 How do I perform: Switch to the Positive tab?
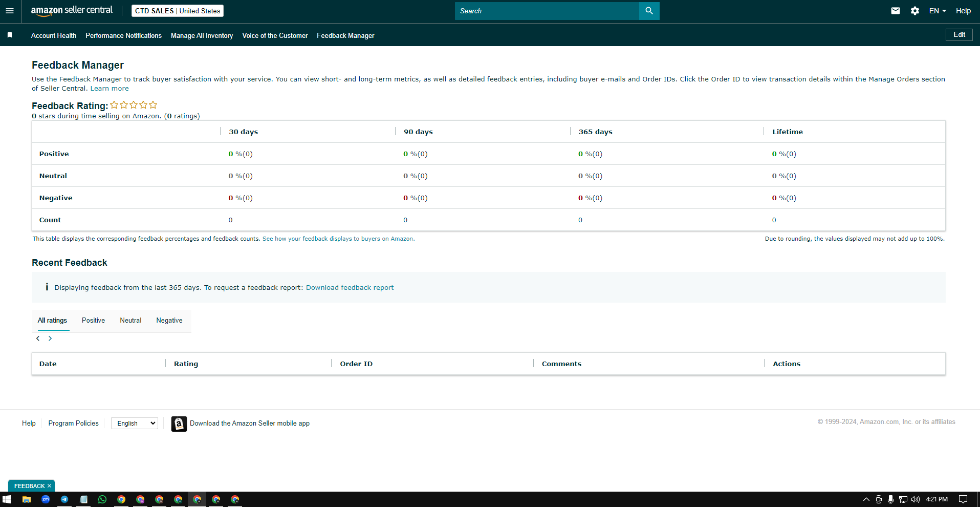[93, 320]
